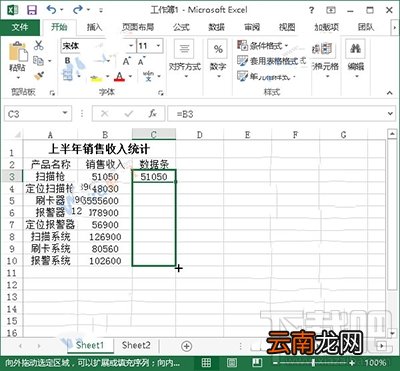Switch to the 公式 Formulas tab
The height and width of the screenshot is (371, 400).
(181, 27)
